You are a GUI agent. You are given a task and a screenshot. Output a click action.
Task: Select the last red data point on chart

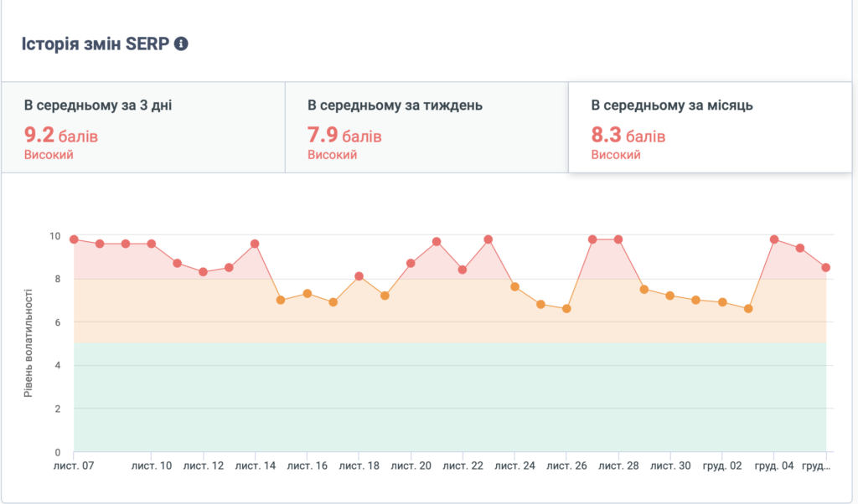click(826, 268)
